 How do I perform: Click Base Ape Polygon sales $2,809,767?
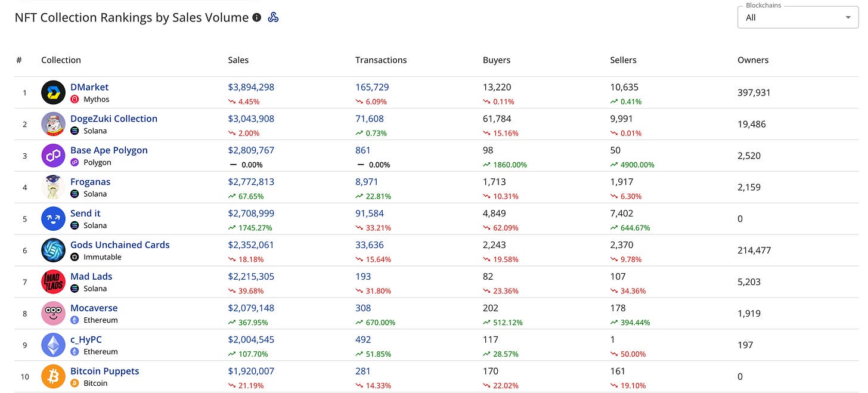click(x=251, y=150)
